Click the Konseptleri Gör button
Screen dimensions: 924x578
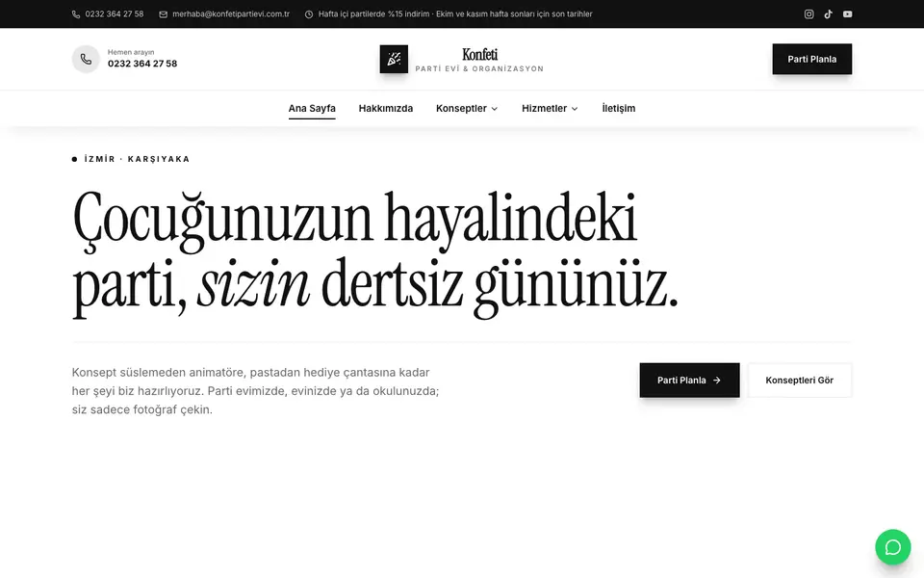(799, 381)
